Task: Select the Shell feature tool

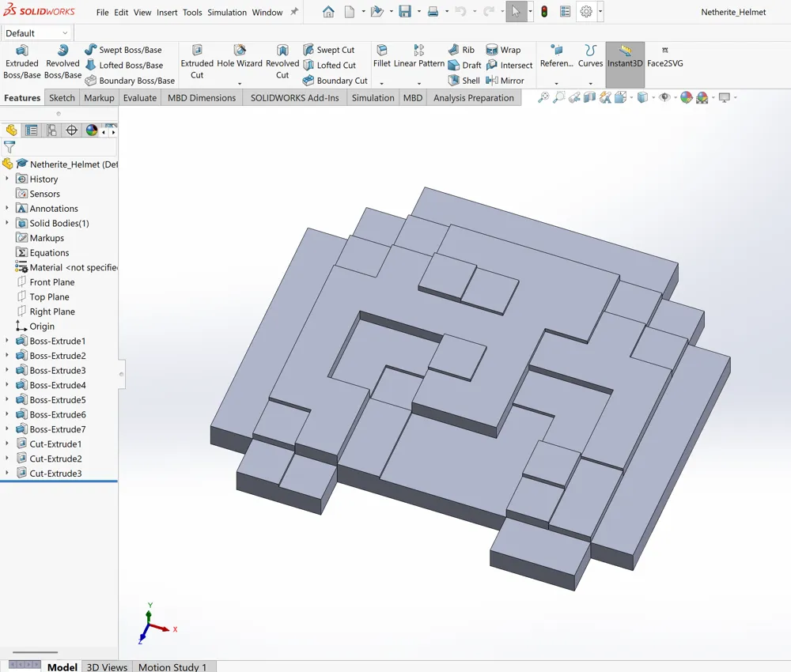Action: tap(464, 81)
